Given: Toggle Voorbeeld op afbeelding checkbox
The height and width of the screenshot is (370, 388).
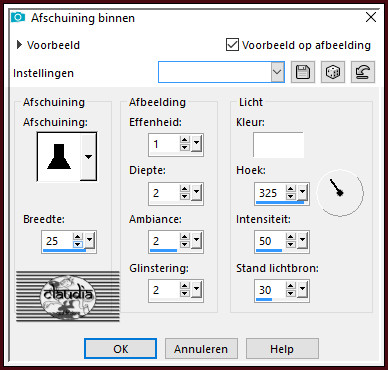Looking at the screenshot, I should pyautogui.click(x=232, y=45).
